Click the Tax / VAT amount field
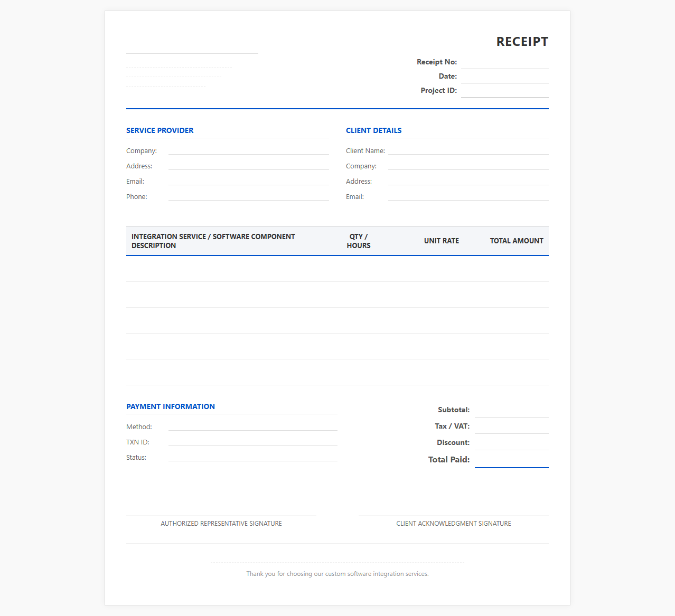675x616 pixels. click(x=512, y=427)
